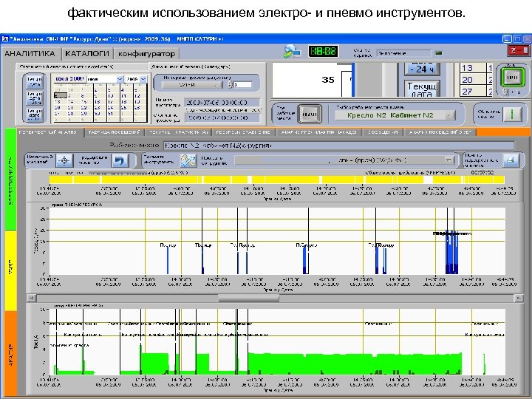Click the orange vertical side tab
532x399 pixels.
point(10,353)
